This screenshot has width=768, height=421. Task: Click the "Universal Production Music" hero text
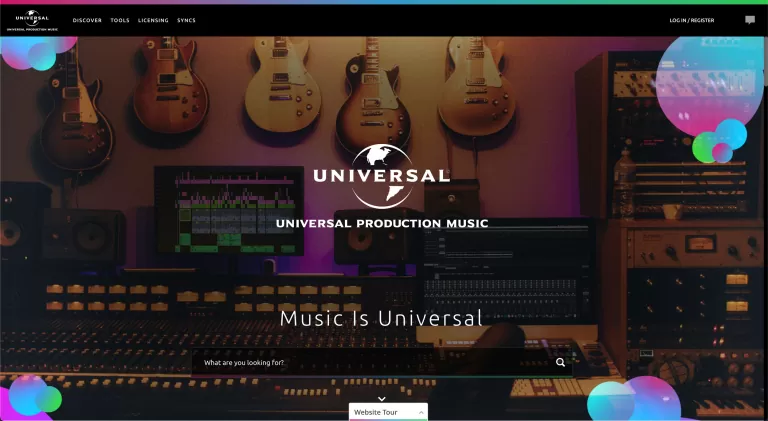[381, 223]
